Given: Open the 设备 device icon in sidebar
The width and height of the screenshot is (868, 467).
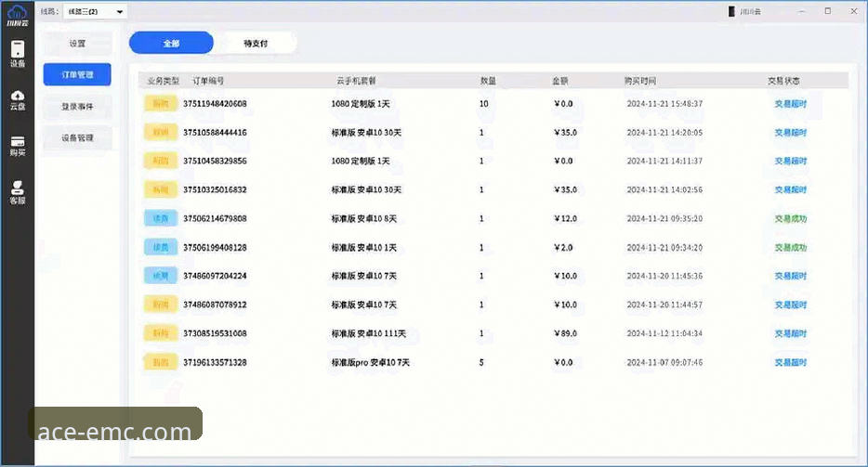Looking at the screenshot, I should (x=17, y=54).
